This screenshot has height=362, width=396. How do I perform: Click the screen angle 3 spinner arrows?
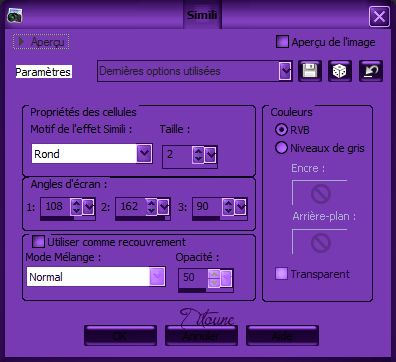pyautogui.click(x=228, y=207)
